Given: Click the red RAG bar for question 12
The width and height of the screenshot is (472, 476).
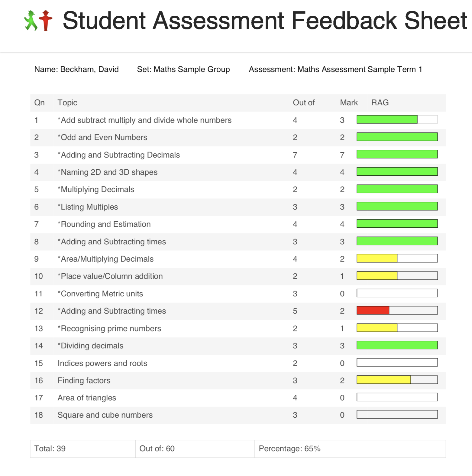Looking at the screenshot, I should (x=373, y=310).
